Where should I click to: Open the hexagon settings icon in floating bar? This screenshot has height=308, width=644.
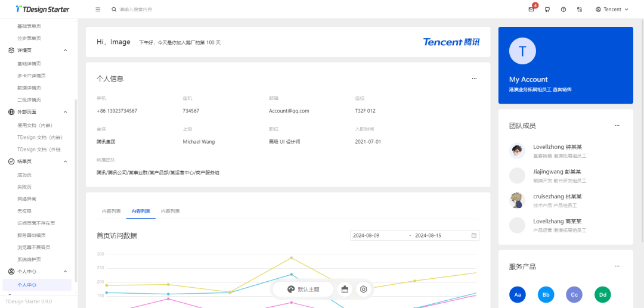tap(363, 290)
